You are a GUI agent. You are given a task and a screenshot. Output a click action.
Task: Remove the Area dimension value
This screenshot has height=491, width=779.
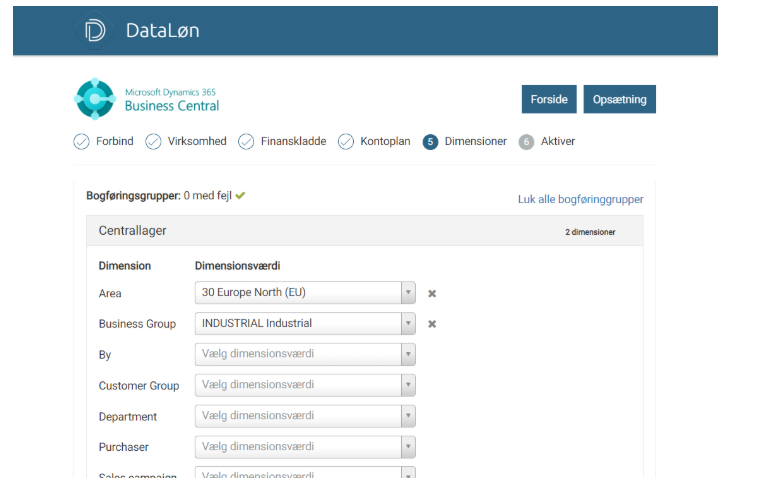(x=432, y=294)
